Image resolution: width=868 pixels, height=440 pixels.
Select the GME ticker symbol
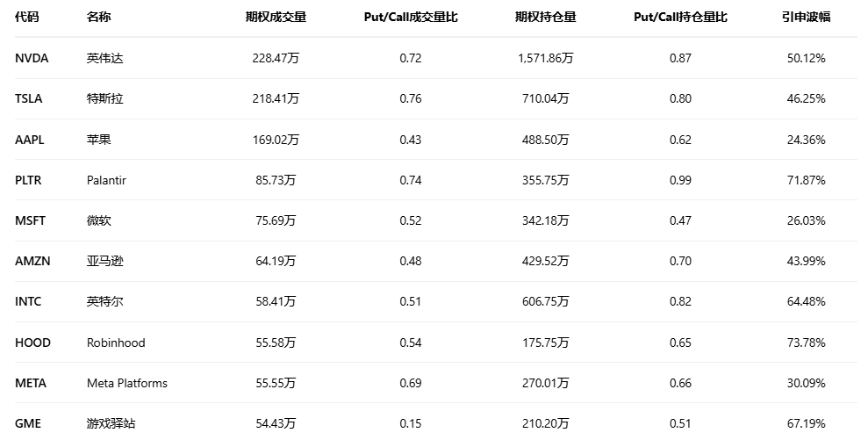click(x=28, y=423)
